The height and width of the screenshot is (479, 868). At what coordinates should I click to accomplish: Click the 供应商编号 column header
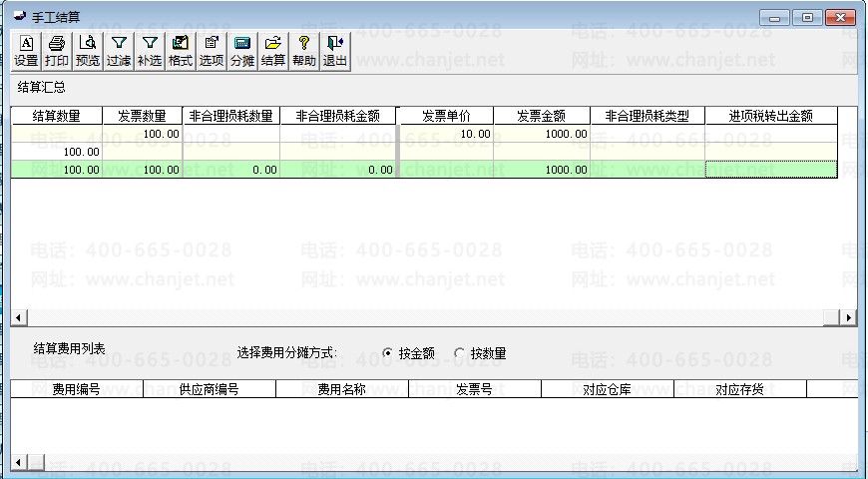[210, 389]
